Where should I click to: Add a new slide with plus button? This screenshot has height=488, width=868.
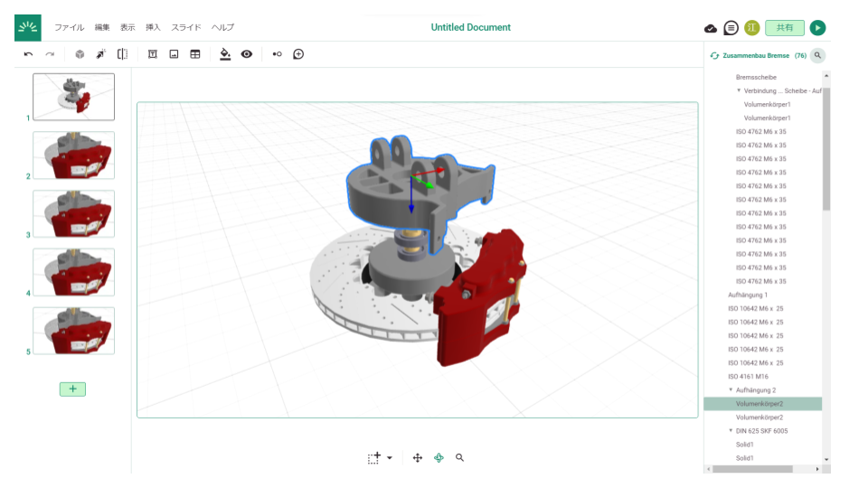coord(72,389)
